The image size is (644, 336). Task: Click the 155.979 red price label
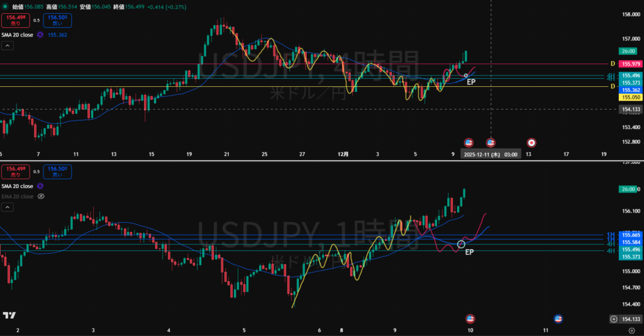pyautogui.click(x=630, y=64)
